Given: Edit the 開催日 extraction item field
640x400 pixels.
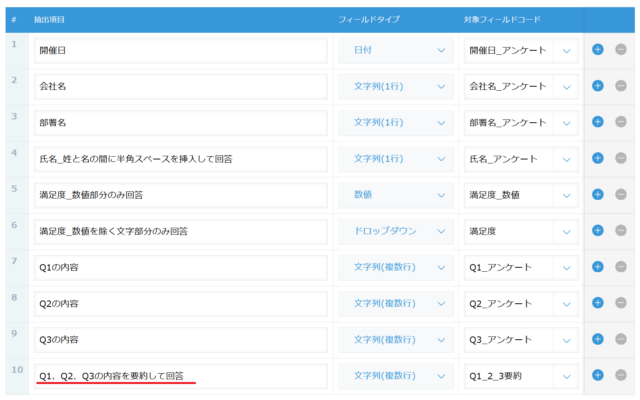Looking at the screenshot, I should point(181,51).
